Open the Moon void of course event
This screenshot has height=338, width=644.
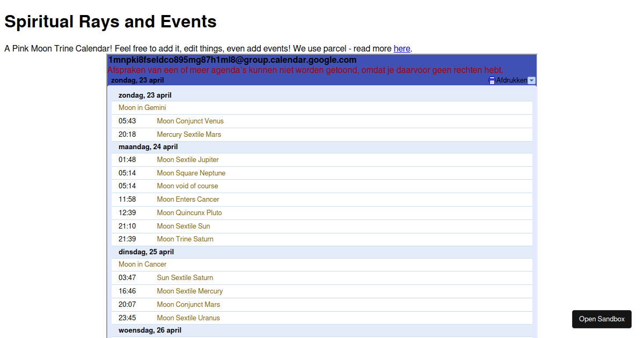[187, 186]
